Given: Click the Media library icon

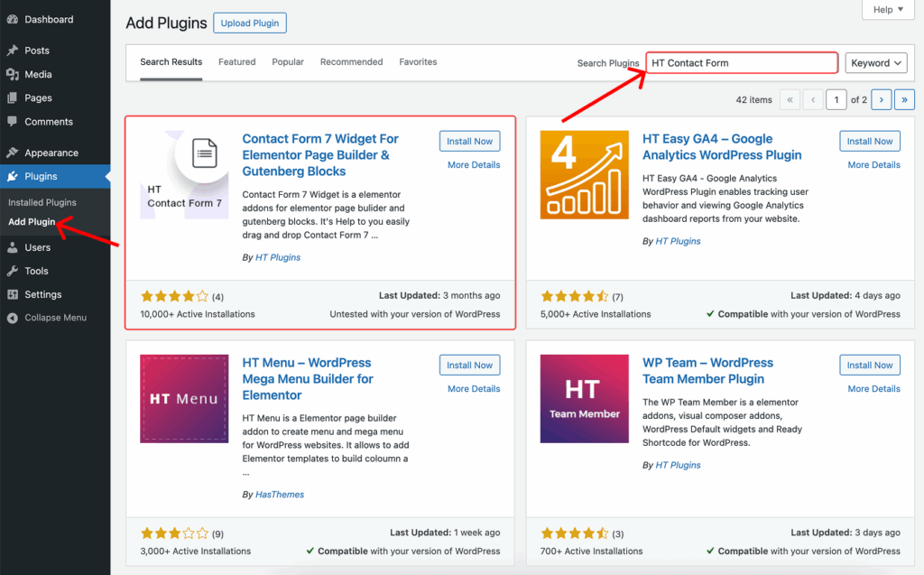Looking at the screenshot, I should click(12, 74).
